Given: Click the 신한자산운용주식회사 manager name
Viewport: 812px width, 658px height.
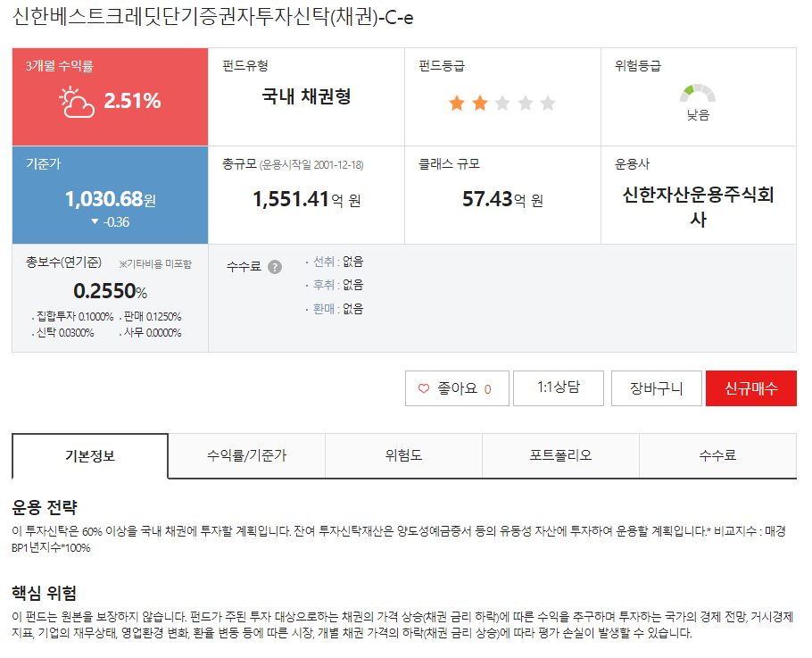Looking at the screenshot, I should click(x=698, y=207).
